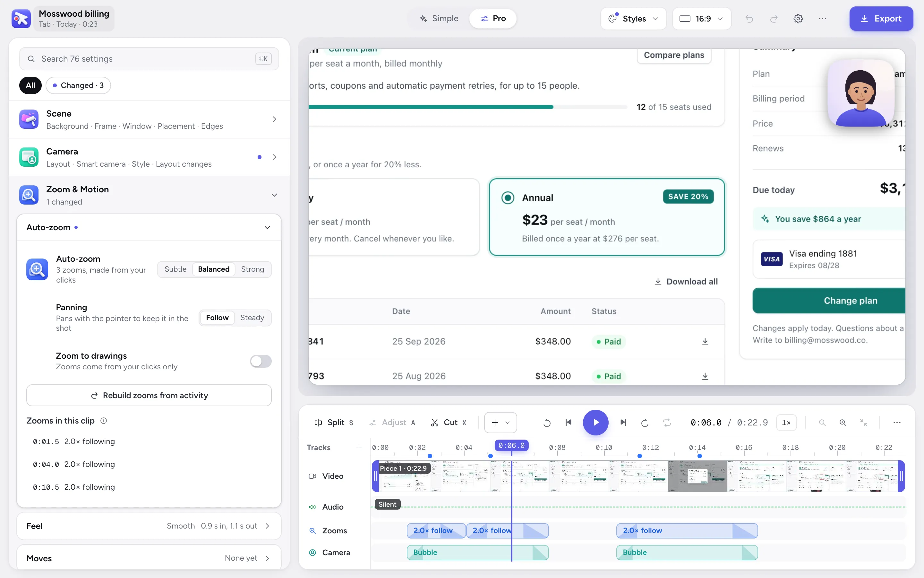This screenshot has width=924, height=578.
Task: Rewind with counterclockwise arrow icon
Action: tap(546, 422)
